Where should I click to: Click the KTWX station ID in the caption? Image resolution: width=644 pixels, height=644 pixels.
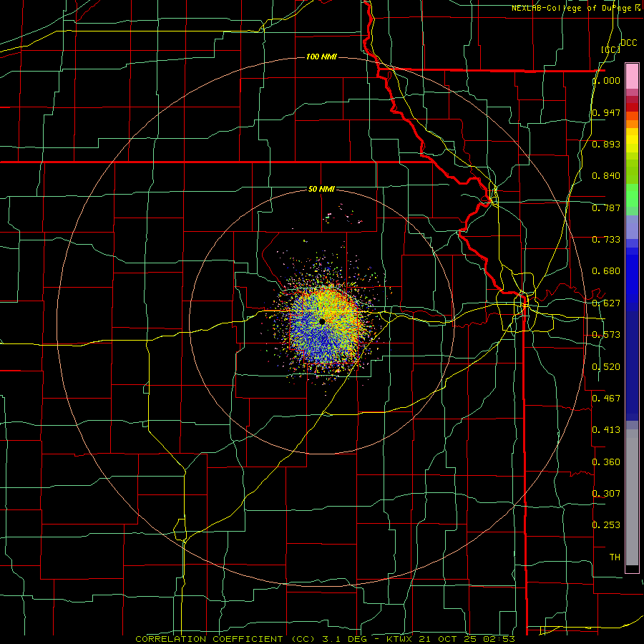coord(399,639)
